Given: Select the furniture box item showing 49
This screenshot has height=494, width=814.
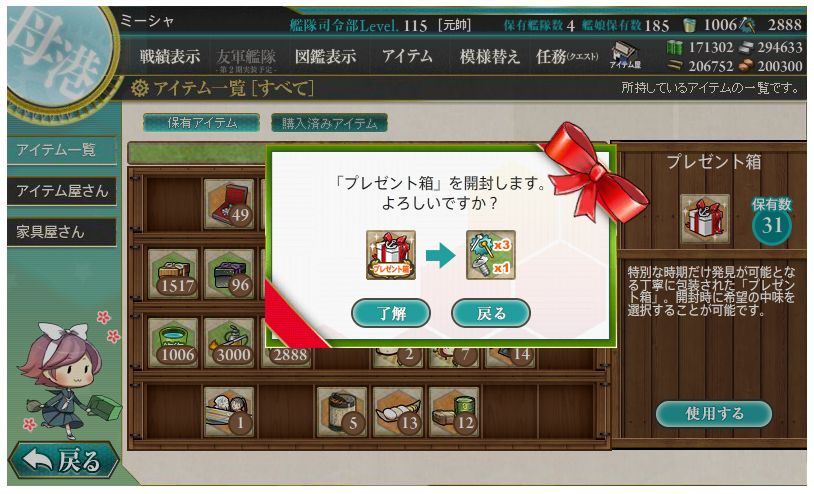Looking at the screenshot, I should pos(229,204).
